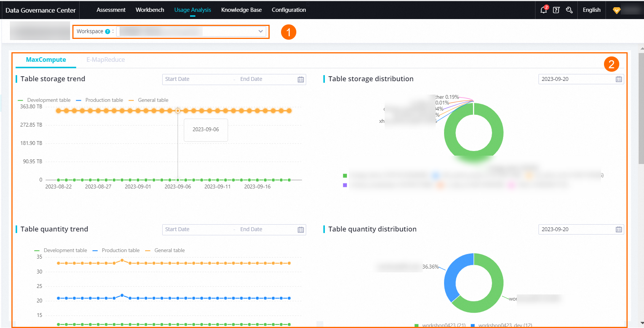Go to the Workbench page
The width and height of the screenshot is (644, 328).
click(x=150, y=10)
